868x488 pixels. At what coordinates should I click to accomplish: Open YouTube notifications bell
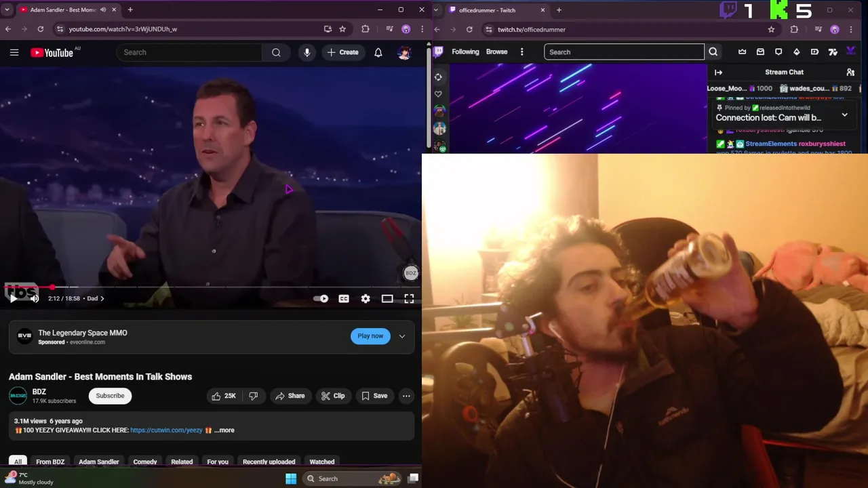click(378, 52)
